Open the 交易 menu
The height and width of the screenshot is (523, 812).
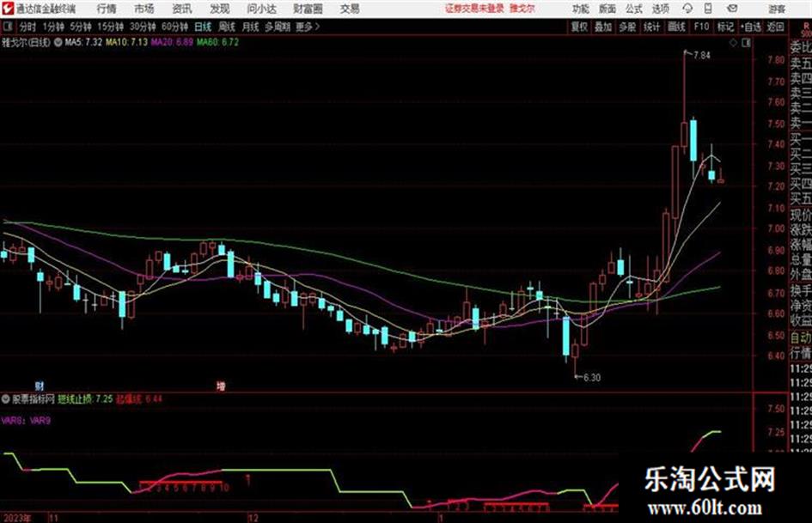[x=350, y=9]
